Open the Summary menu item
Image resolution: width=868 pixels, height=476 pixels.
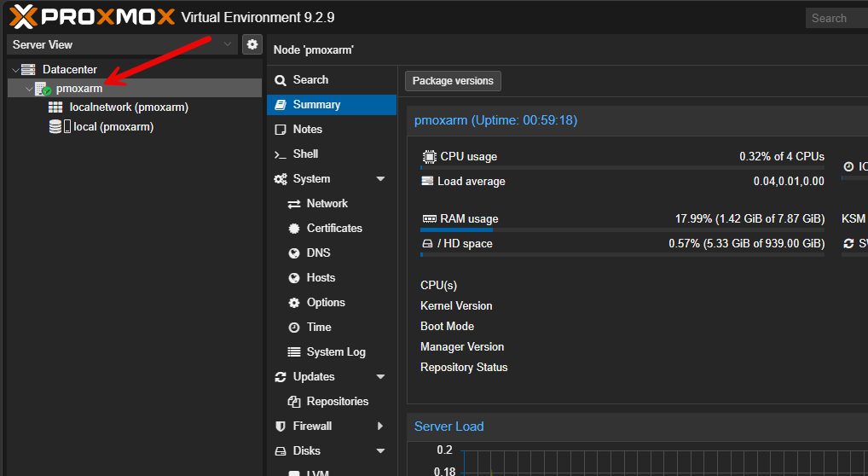point(332,105)
